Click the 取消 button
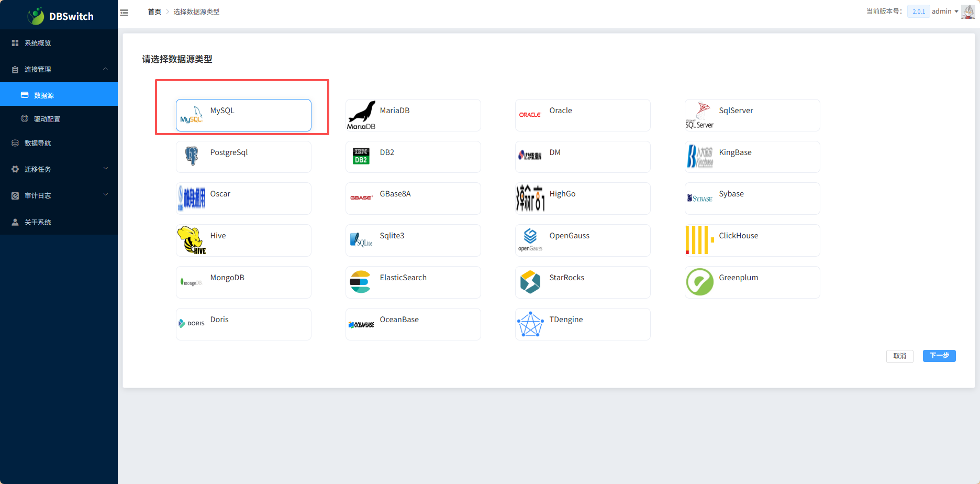 tap(900, 356)
